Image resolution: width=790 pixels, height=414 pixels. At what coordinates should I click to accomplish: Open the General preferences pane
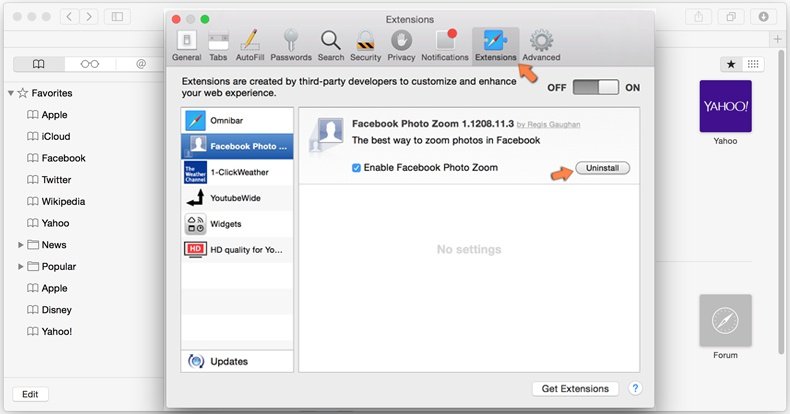tap(186, 46)
